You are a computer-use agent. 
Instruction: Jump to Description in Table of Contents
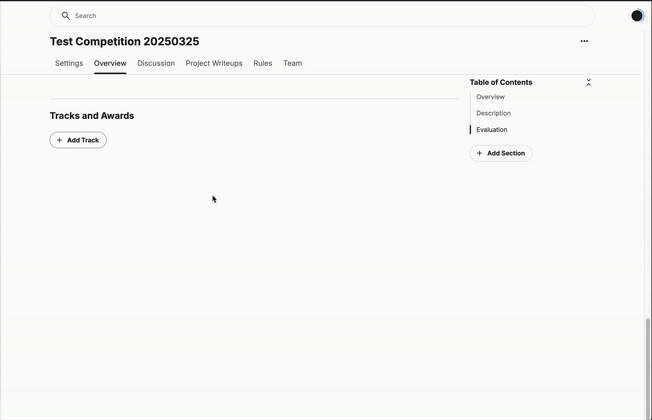coord(493,113)
